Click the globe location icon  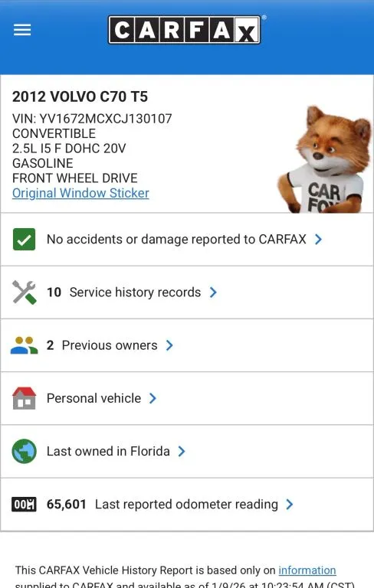(24, 451)
